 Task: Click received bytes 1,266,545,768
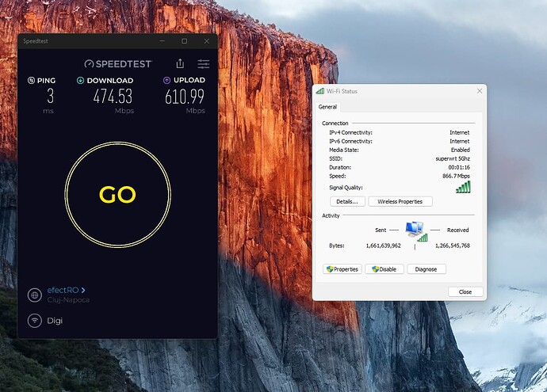(x=453, y=245)
